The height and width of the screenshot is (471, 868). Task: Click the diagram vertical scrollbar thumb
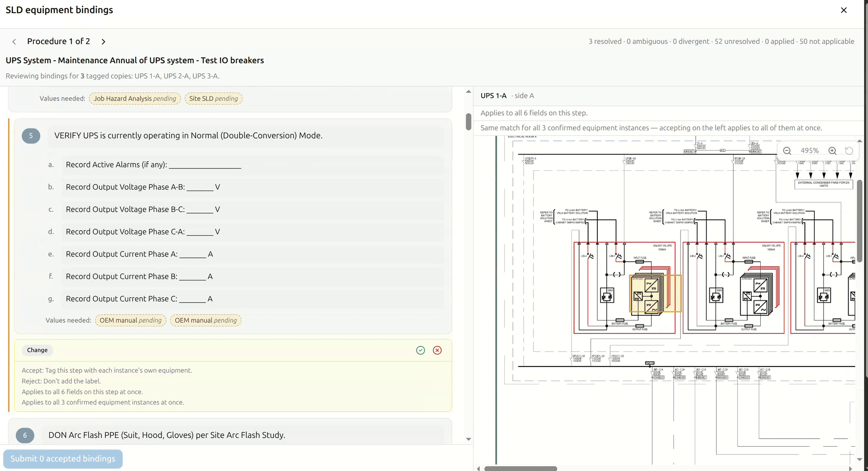click(859, 221)
